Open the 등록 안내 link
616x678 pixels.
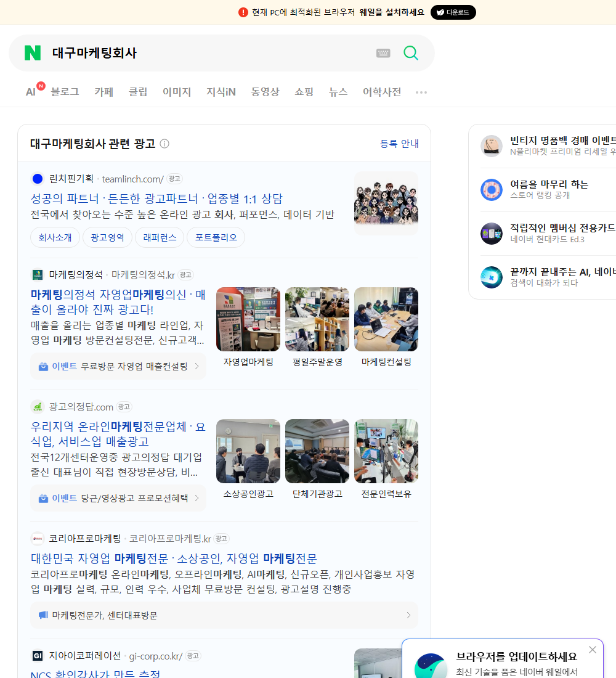399,144
